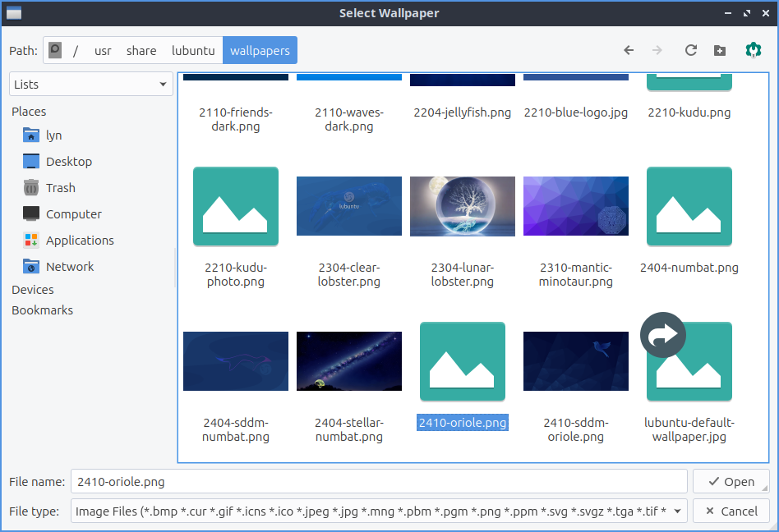Select the 2404-stellar-numbat.png wallpaper
This screenshot has height=532, width=779.
[x=349, y=361]
